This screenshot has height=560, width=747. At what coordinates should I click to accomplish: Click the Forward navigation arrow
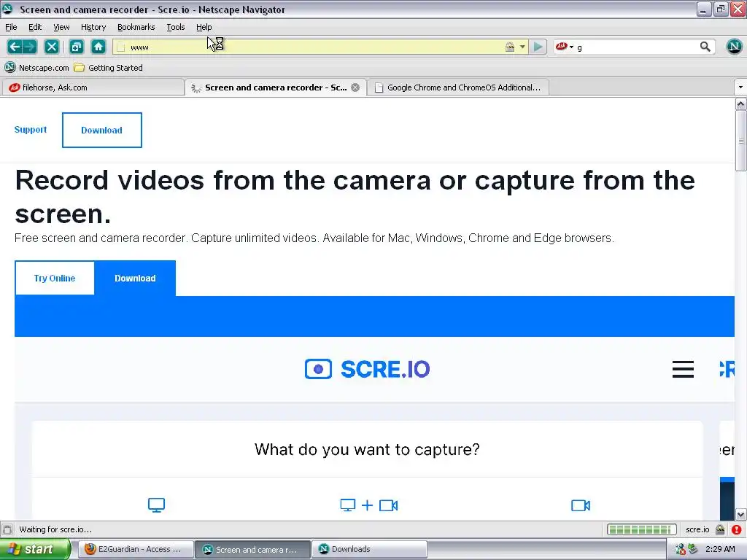(29, 47)
